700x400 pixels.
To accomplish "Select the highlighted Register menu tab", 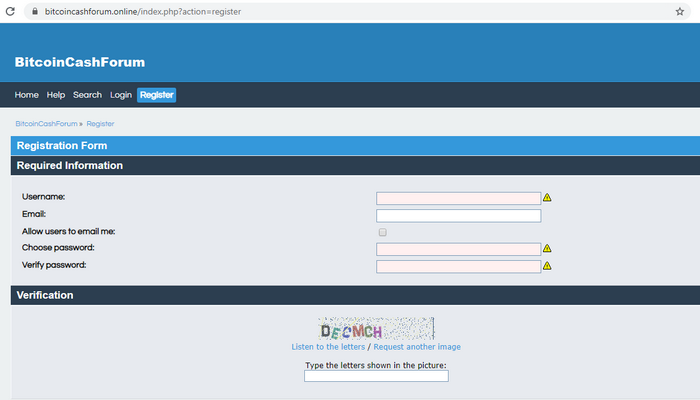I will coord(157,95).
